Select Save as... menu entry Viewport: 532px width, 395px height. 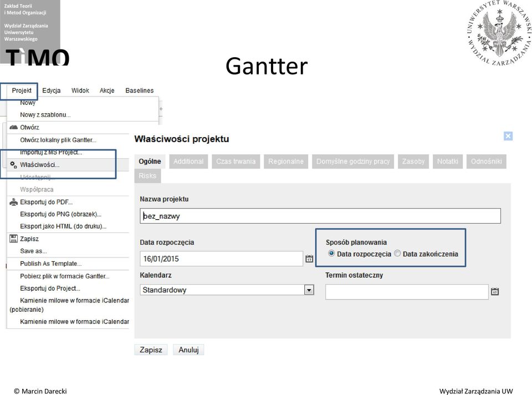click(33, 251)
